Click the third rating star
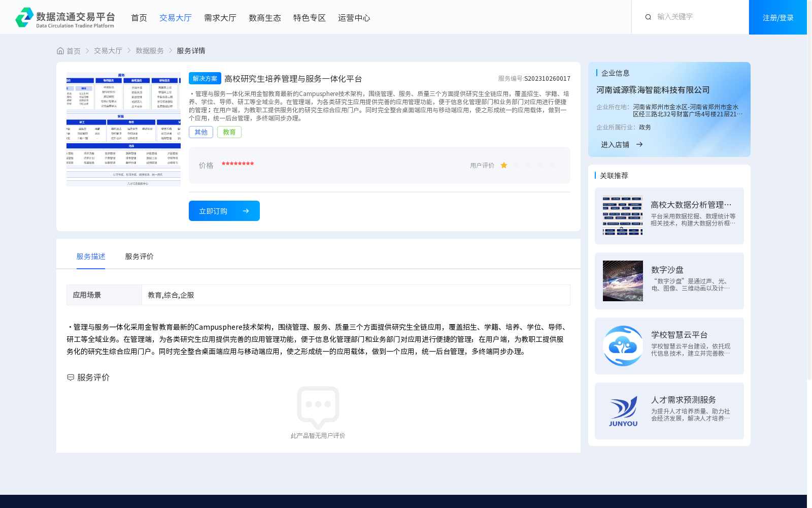 (528, 165)
